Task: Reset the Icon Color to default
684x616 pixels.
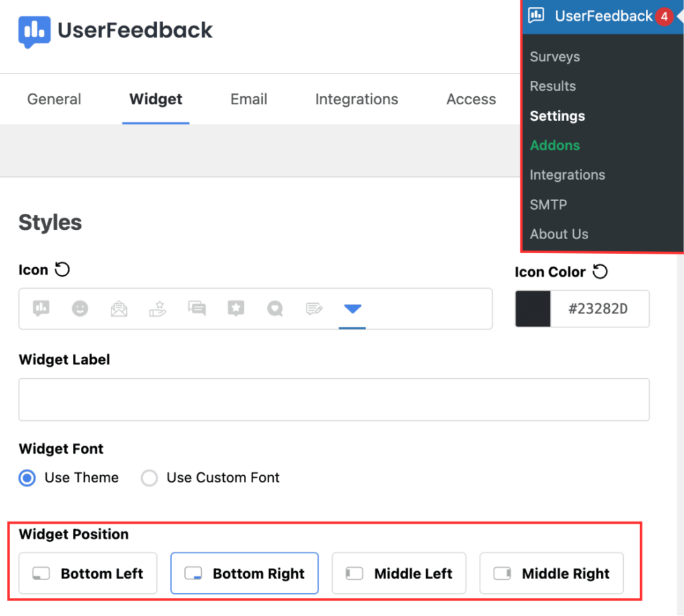Action: point(599,271)
